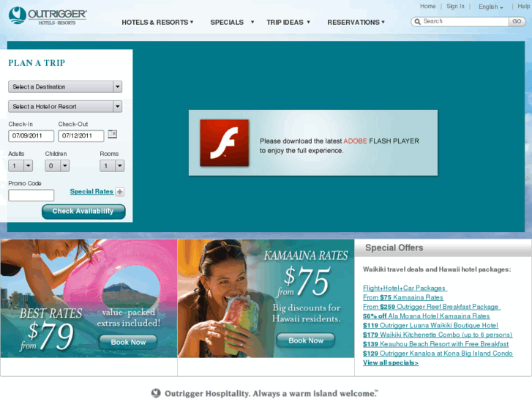The width and height of the screenshot is (532, 399).
Task: Open the Select a Destination dropdown
Action: (x=65, y=87)
